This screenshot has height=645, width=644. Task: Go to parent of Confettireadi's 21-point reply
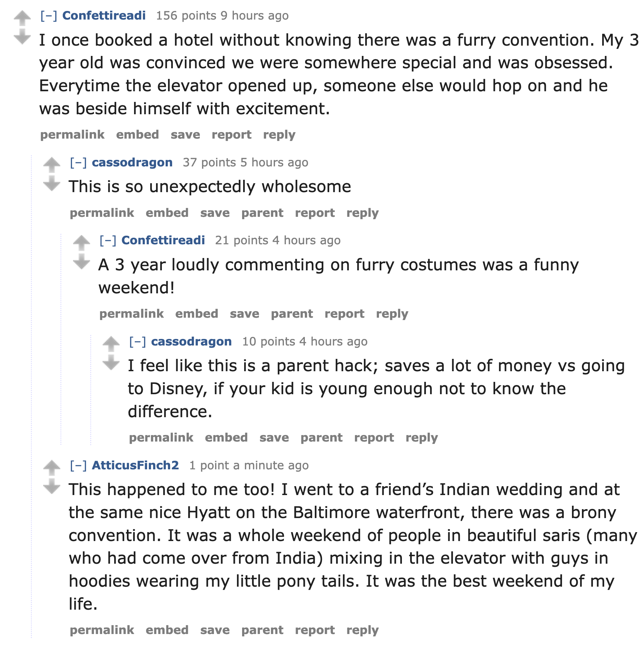pyautogui.click(x=292, y=314)
